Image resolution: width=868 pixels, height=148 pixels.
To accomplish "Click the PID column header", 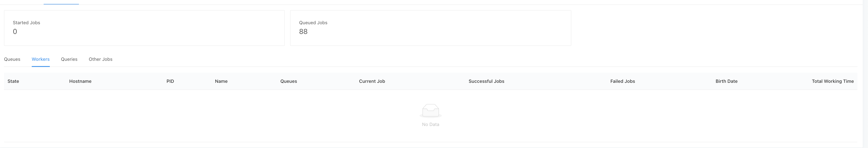I will (x=170, y=81).
